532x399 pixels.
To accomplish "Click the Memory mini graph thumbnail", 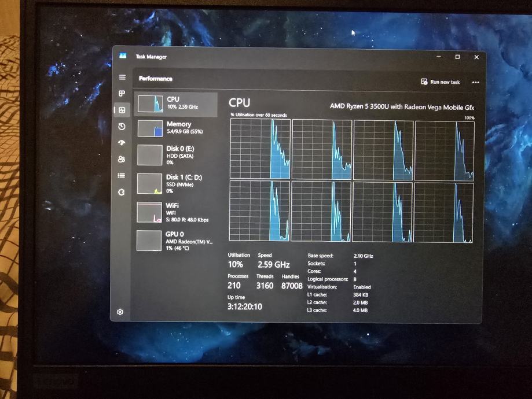I will click(x=150, y=128).
